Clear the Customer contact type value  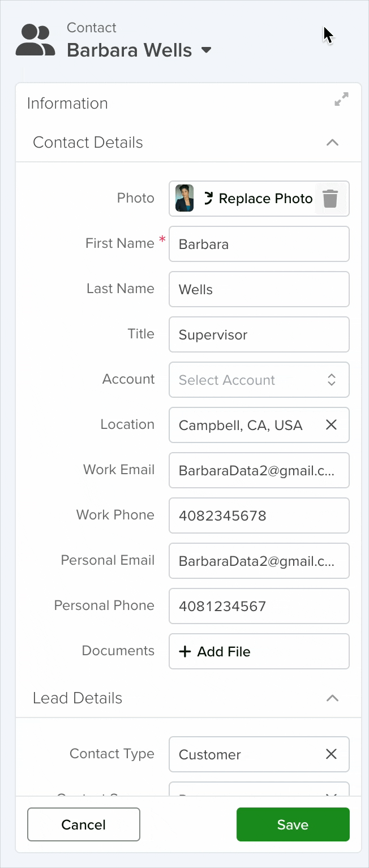[332, 754]
